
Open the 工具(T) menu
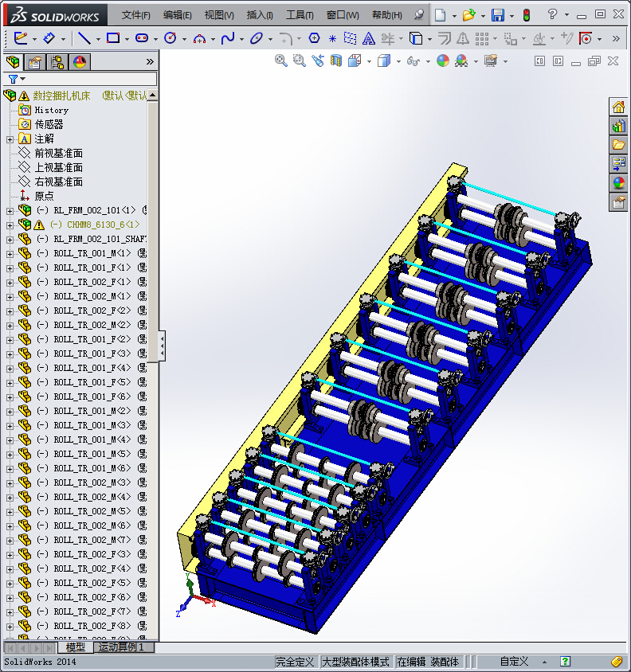pyautogui.click(x=300, y=15)
